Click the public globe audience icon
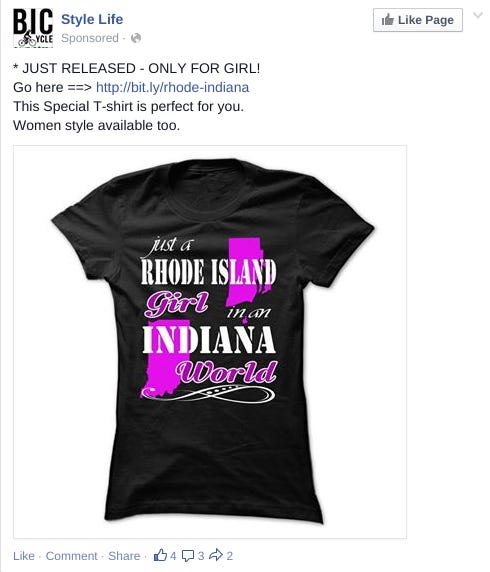Viewport: 490px width, 572px height. (136, 38)
